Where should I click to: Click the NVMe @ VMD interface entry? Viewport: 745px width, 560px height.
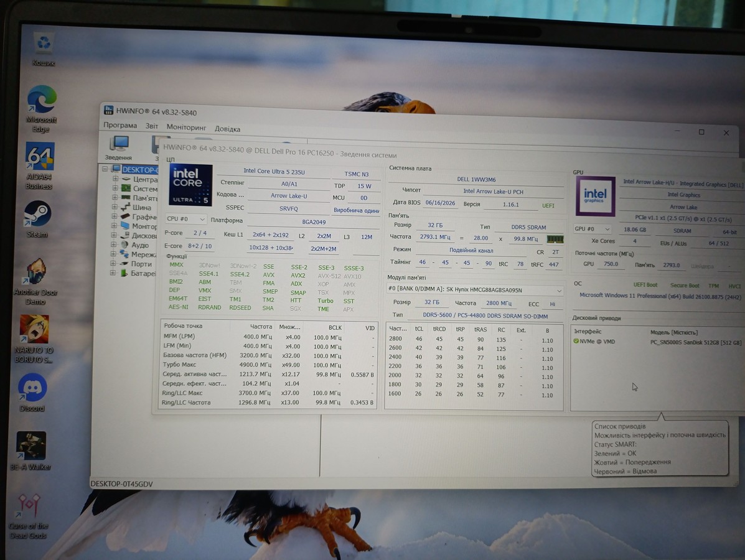pyautogui.click(x=597, y=341)
